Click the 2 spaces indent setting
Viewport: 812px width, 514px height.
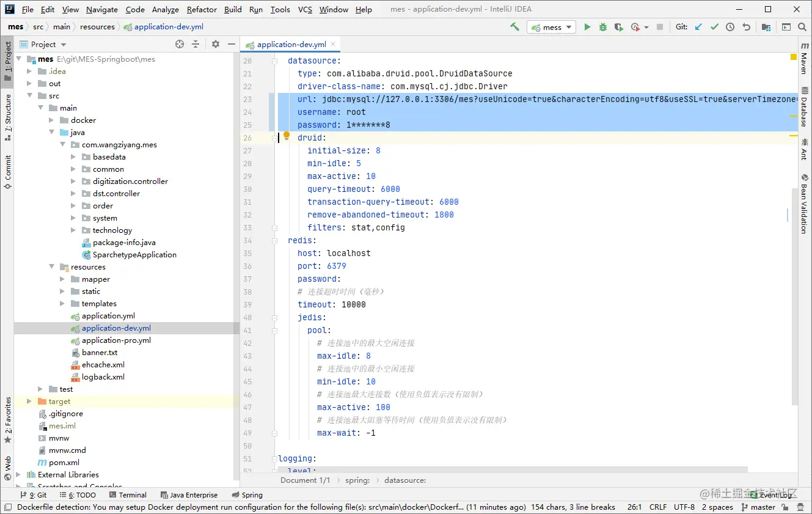(717, 507)
